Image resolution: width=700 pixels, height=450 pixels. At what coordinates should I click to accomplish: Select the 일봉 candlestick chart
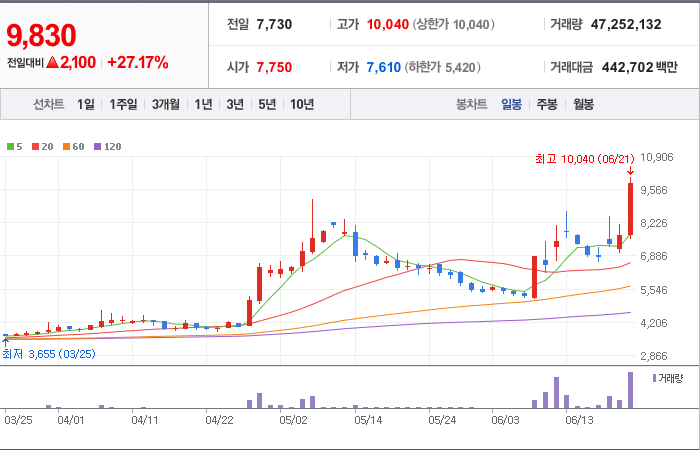[x=511, y=104]
